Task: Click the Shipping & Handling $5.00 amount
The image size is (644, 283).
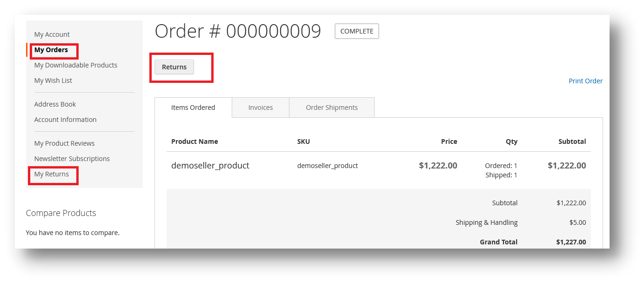Action: click(577, 222)
